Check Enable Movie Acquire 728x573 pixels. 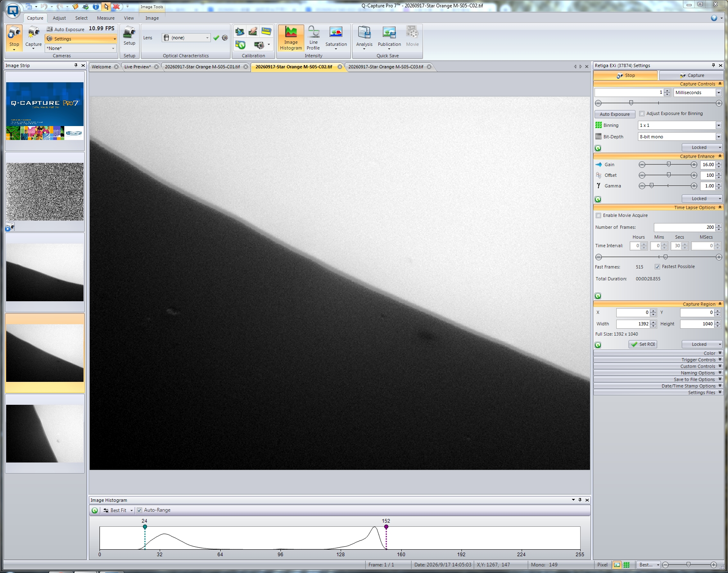pos(599,216)
